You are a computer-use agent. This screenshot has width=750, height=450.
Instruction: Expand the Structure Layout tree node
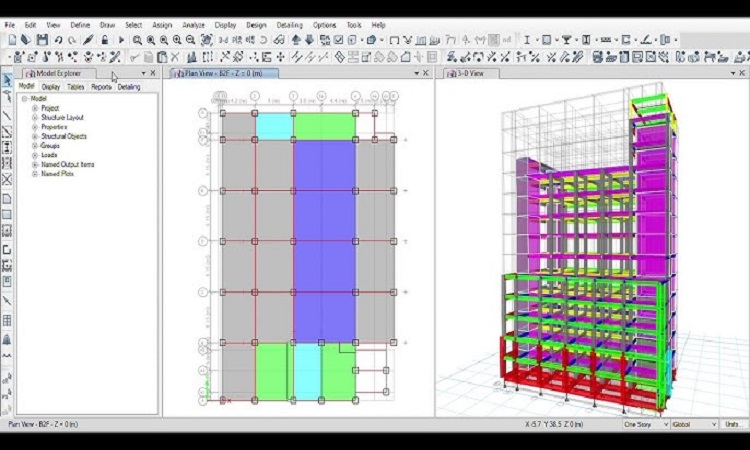[x=35, y=118]
